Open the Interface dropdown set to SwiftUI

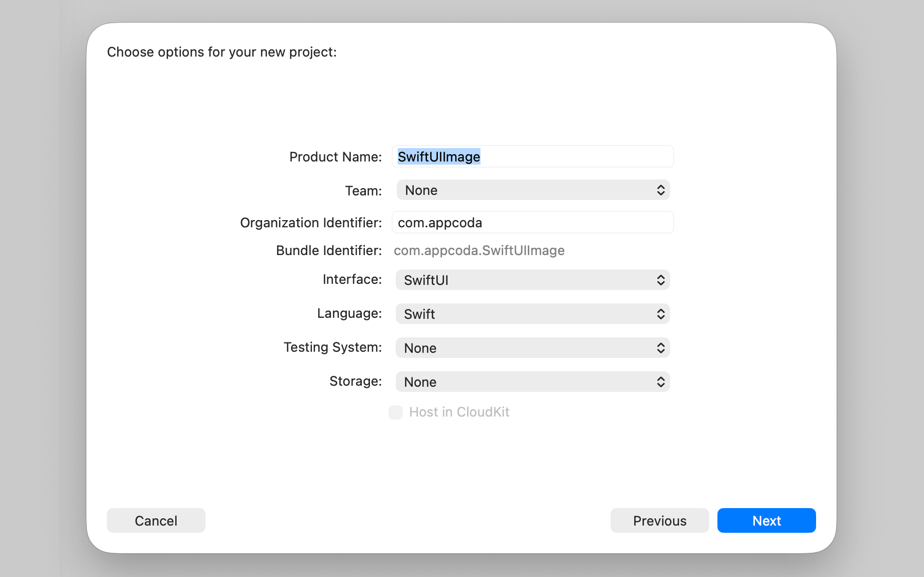(532, 280)
